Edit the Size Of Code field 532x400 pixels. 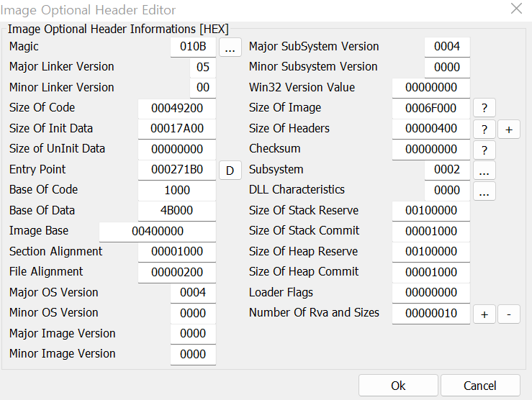point(177,109)
